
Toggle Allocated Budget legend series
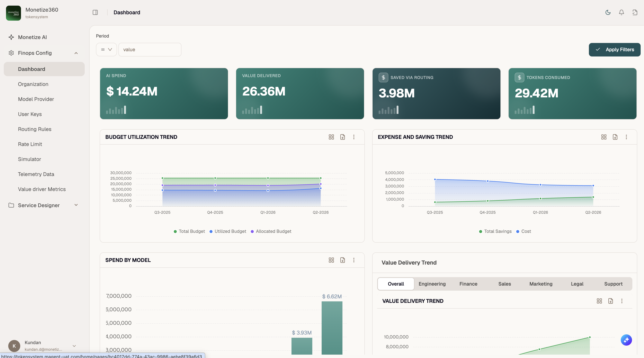tap(271, 231)
